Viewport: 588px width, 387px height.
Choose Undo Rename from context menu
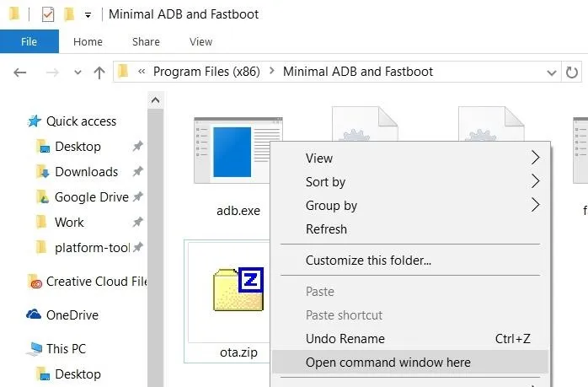410,339
